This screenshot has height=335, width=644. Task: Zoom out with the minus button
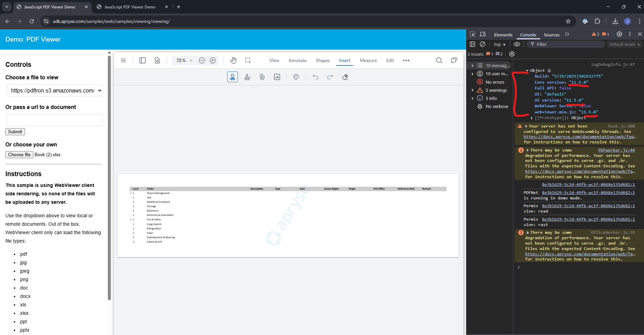(202, 60)
